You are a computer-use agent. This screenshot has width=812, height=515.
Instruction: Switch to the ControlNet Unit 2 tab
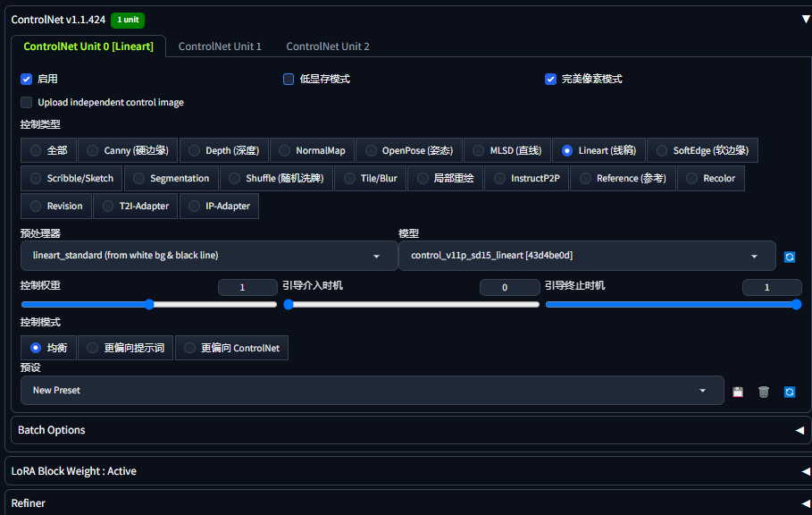(x=325, y=46)
